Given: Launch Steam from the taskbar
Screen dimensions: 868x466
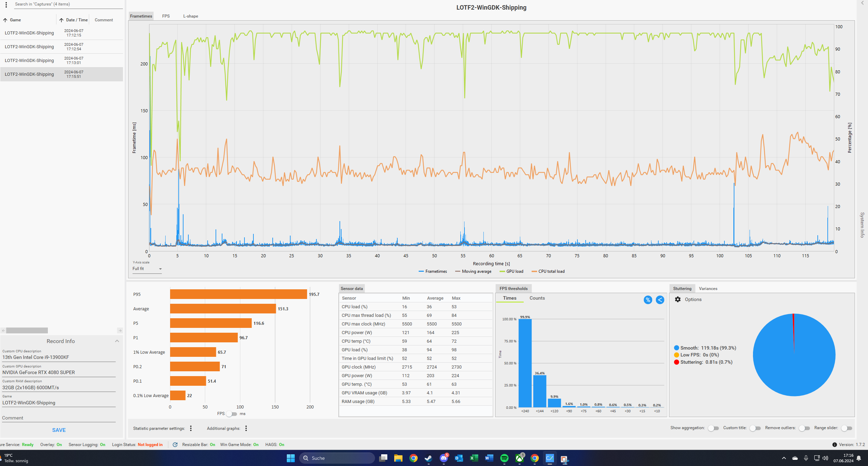Looking at the screenshot, I should 428,458.
